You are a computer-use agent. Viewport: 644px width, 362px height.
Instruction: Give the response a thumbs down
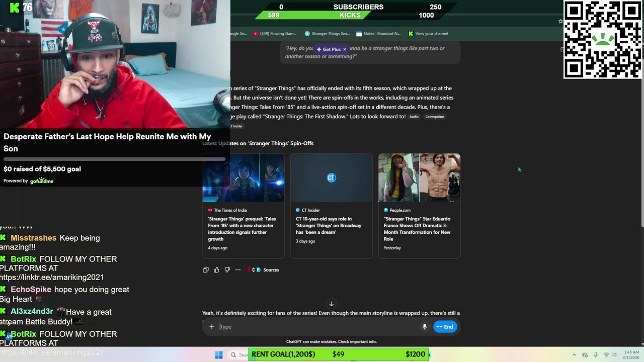click(x=227, y=270)
